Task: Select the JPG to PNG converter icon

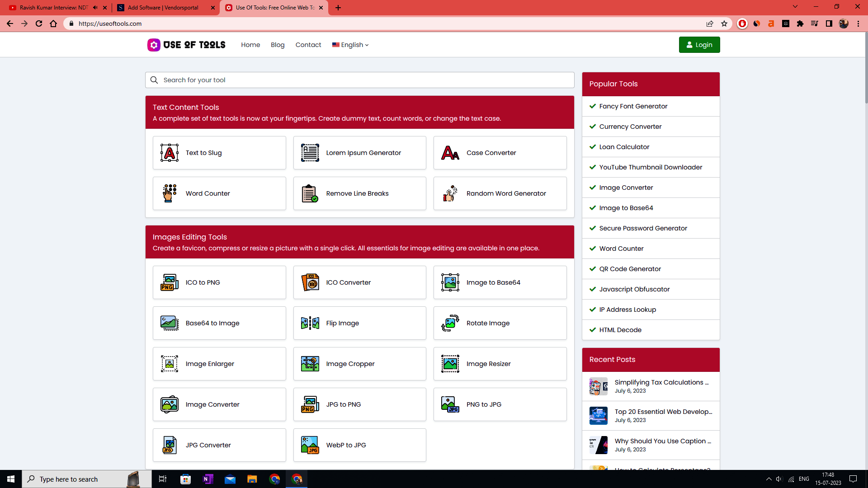Action: coord(310,404)
